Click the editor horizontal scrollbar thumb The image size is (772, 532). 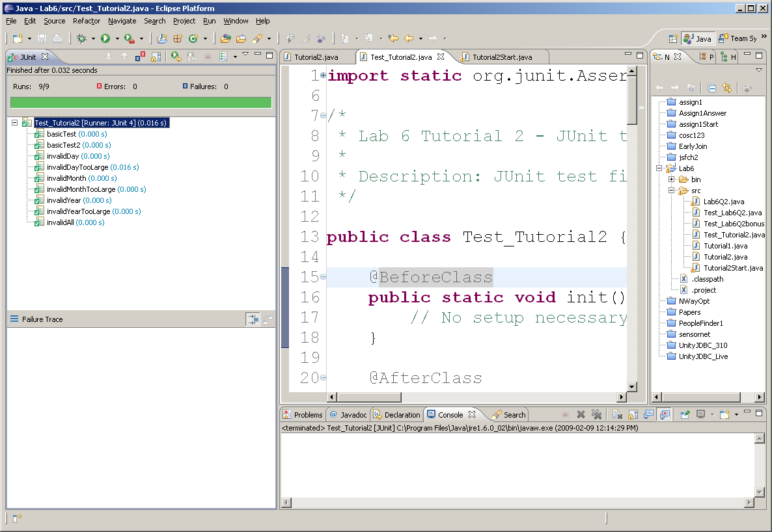coord(369,397)
